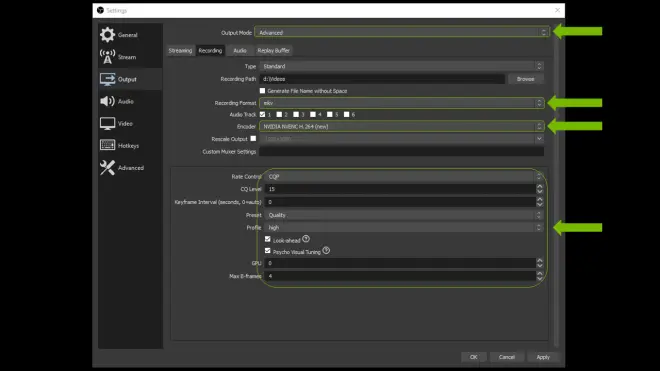The width and height of the screenshot is (660, 371).
Task: Select the Stream antenna icon
Action: click(107, 56)
